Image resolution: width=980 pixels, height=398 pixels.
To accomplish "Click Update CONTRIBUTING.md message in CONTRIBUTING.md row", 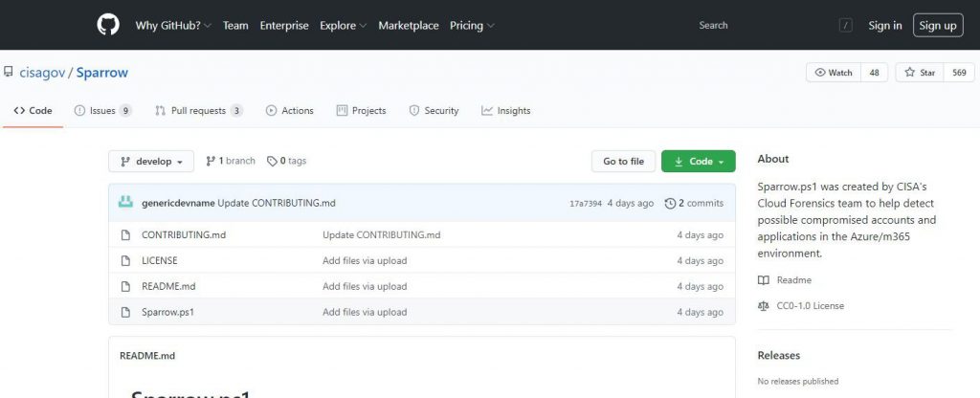I will coord(381,235).
